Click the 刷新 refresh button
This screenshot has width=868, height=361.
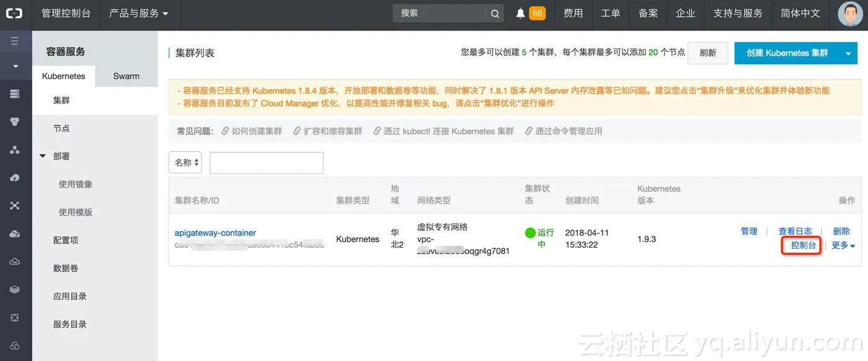tap(708, 53)
